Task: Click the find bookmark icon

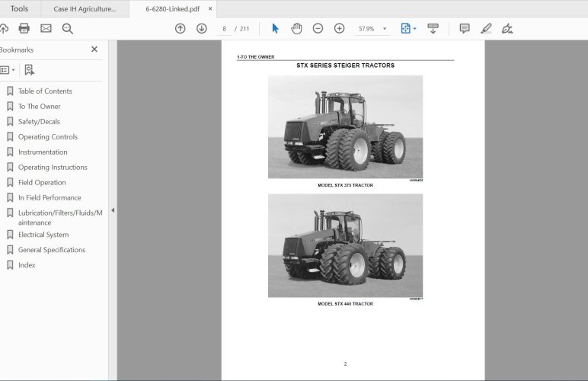Action: 29,70
